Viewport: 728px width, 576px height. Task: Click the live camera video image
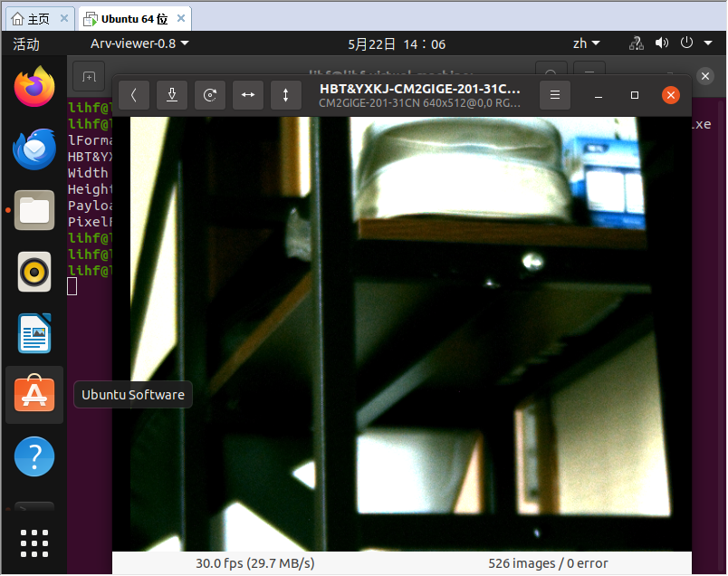[402, 333]
